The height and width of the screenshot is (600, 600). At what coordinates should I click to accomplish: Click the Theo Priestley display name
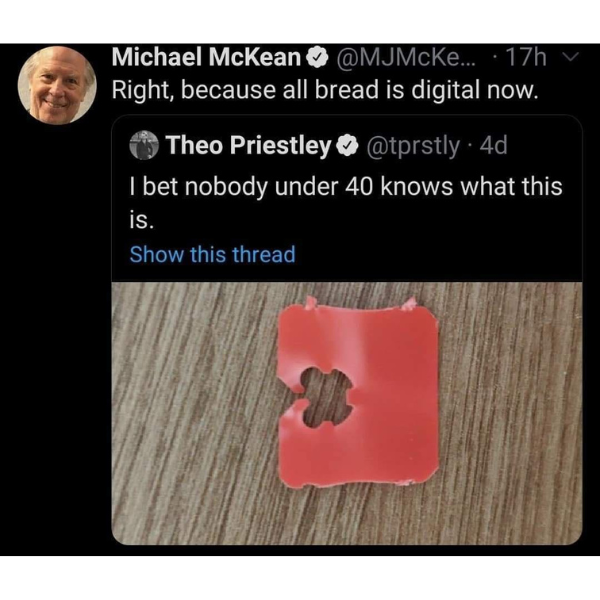coord(248,145)
